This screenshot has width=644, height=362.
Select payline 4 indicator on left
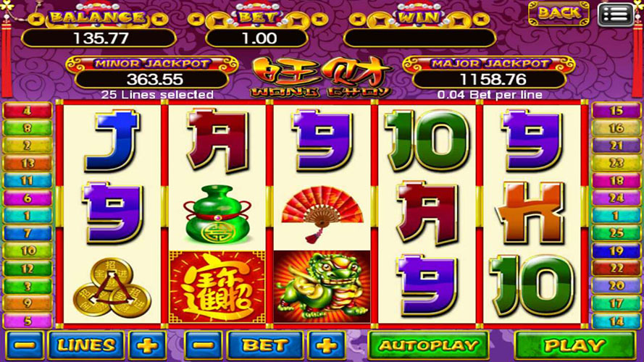[x=28, y=110]
